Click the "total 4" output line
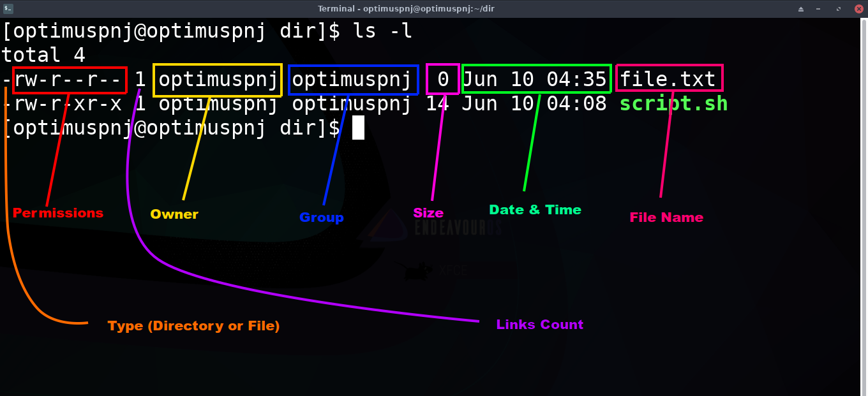 pyautogui.click(x=43, y=55)
